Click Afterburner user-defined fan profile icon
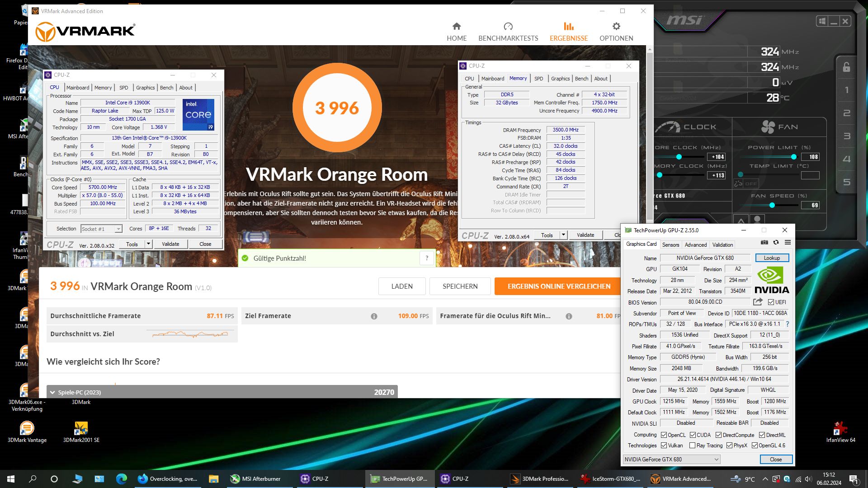This screenshot has height=488, width=868. (x=757, y=220)
